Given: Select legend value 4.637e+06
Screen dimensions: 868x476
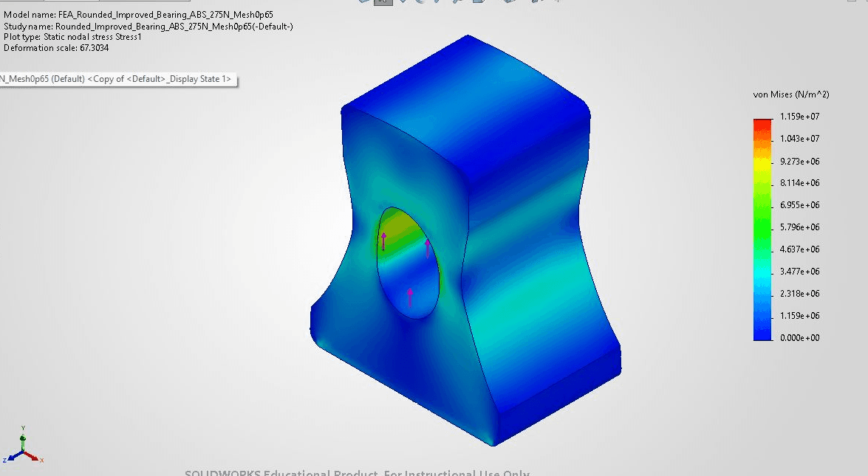Looking at the screenshot, I should point(799,249).
